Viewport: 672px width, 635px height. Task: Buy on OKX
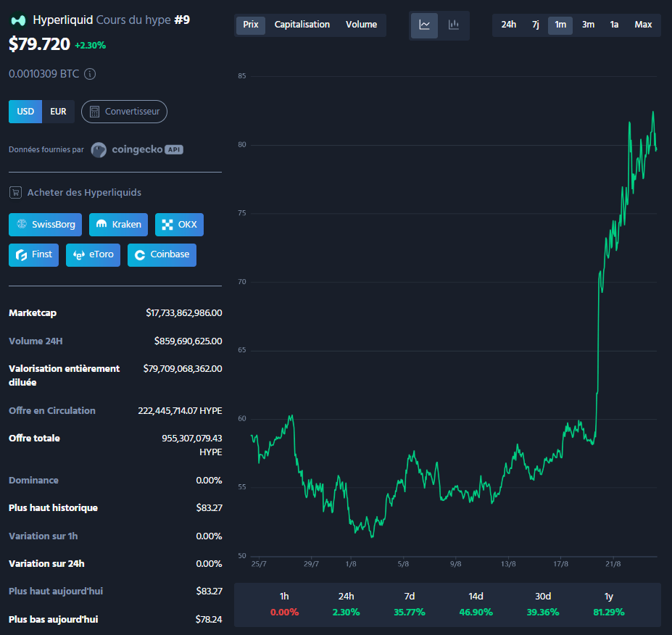pos(179,225)
